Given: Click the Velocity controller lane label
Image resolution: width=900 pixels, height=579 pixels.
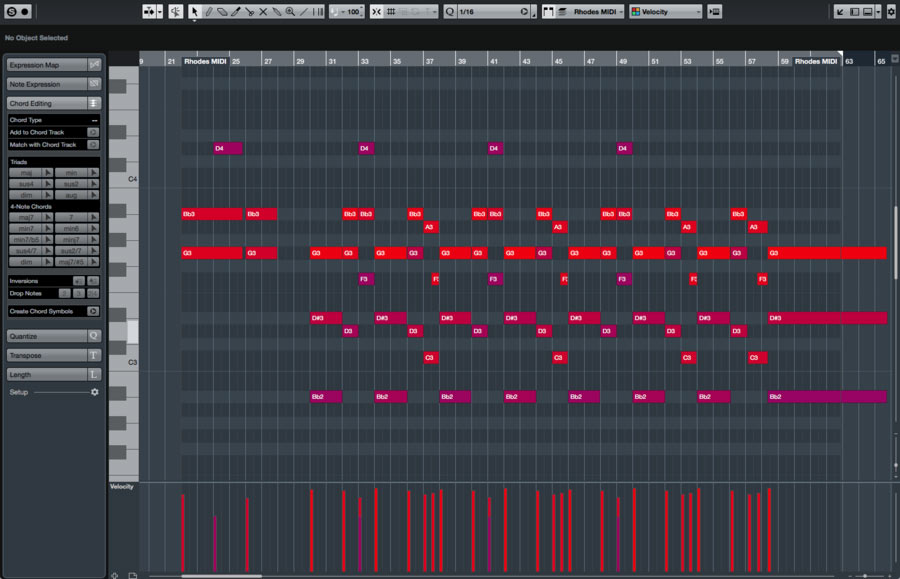Looking at the screenshot, I should [x=122, y=487].
